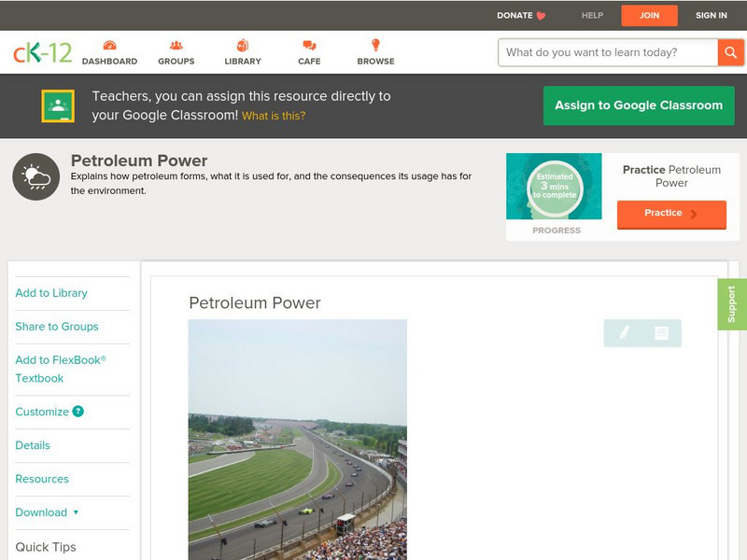Click the JOIN button
This screenshot has width=747, height=560.
pyautogui.click(x=649, y=15)
